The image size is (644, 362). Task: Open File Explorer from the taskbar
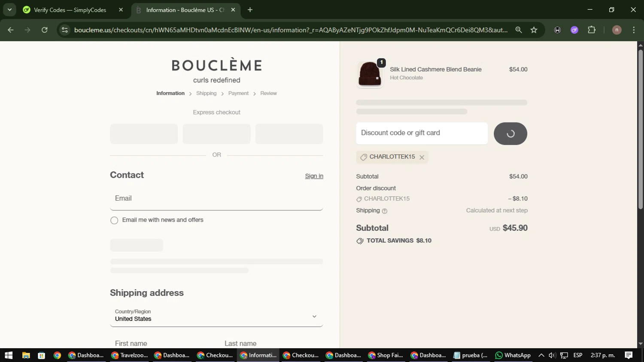click(26, 355)
